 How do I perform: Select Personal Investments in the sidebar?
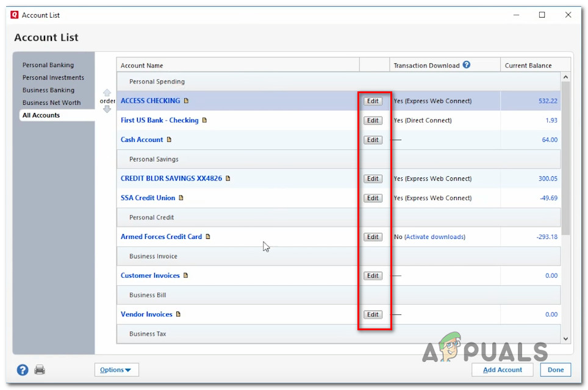coord(52,77)
